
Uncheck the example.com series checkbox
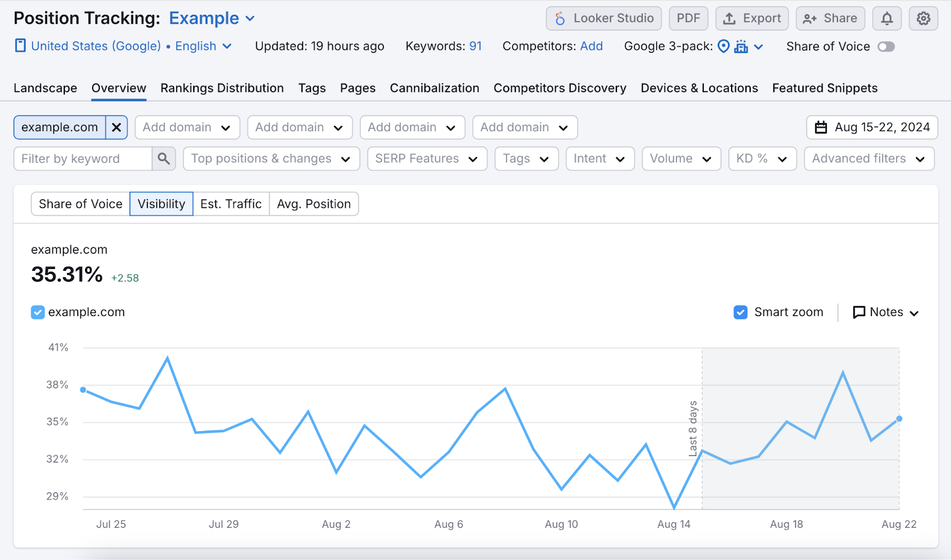pos(37,312)
